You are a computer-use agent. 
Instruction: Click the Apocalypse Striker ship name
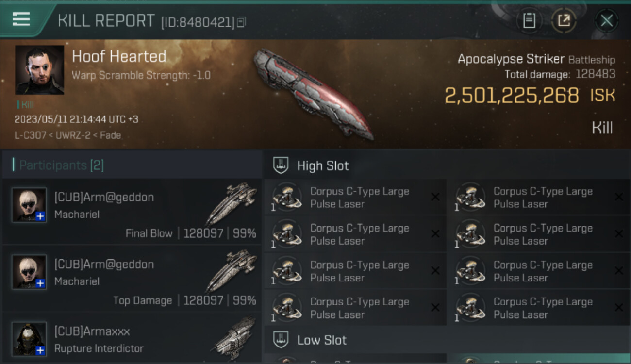tap(511, 59)
